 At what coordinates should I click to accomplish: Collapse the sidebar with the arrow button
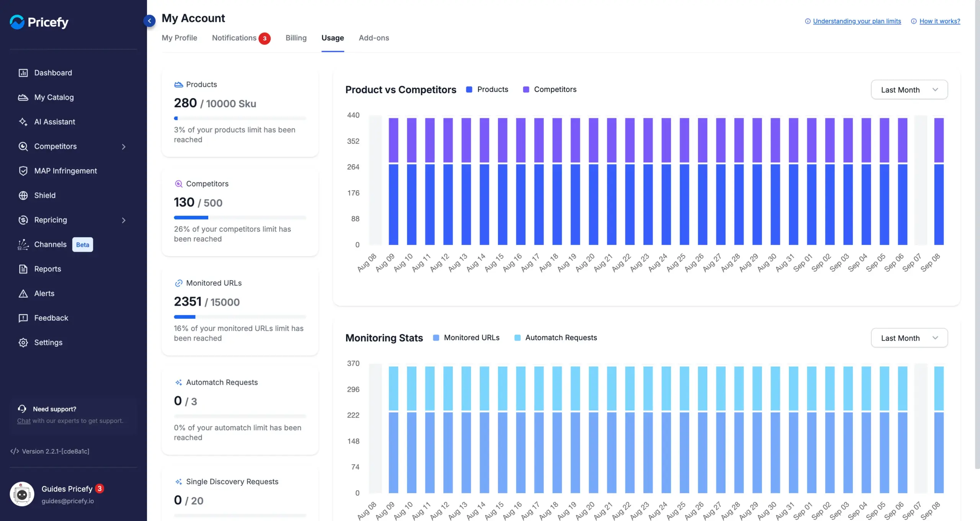click(x=149, y=21)
